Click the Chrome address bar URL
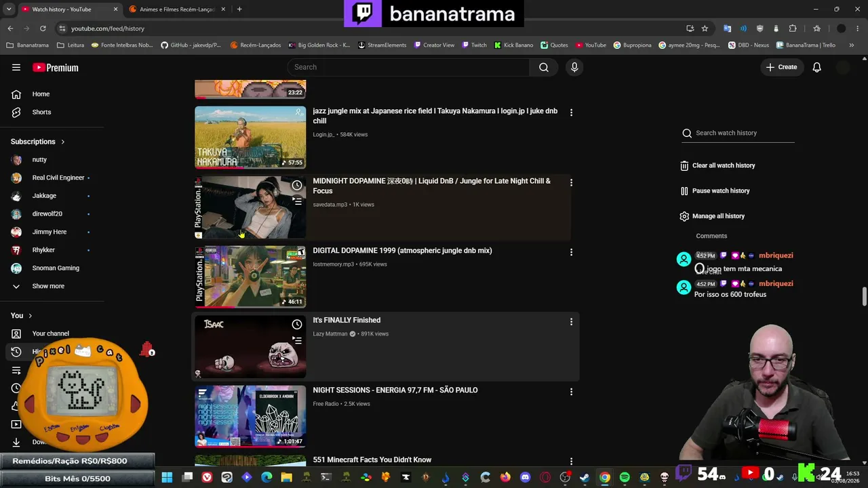Image resolution: width=868 pixels, height=488 pixels. [x=108, y=28]
